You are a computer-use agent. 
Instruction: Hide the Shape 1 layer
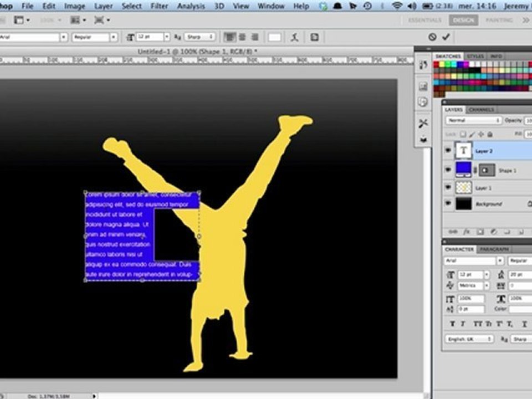(x=448, y=170)
